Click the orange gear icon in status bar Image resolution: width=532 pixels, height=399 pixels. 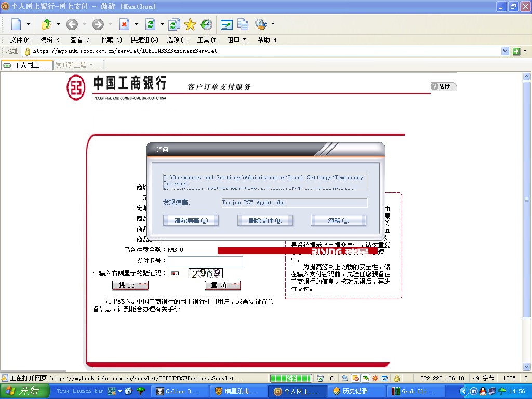pos(375,378)
